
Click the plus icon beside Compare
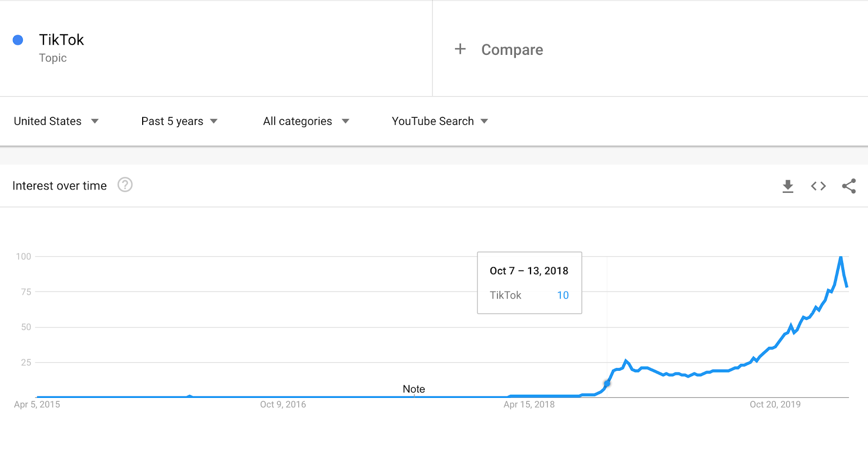(x=460, y=49)
